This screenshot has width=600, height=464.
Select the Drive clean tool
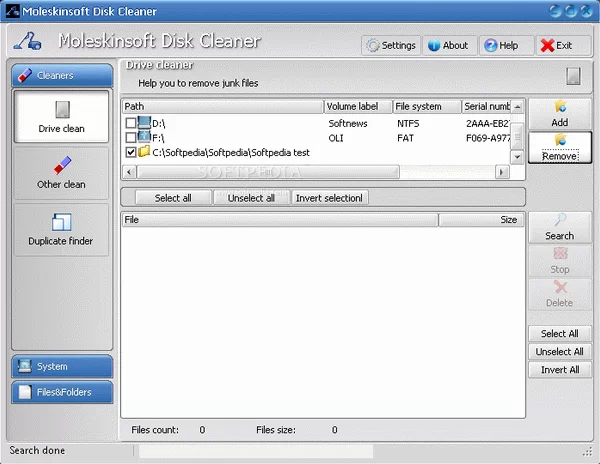coord(61,116)
